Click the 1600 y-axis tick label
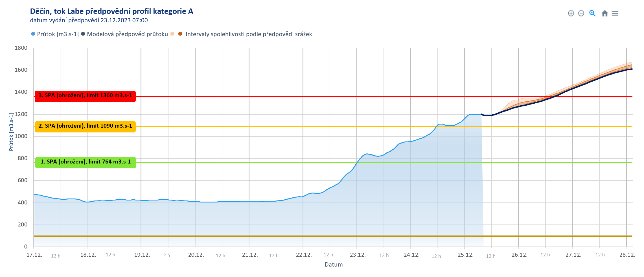Image resolution: width=644 pixels, height=277 pixels. 21,70
